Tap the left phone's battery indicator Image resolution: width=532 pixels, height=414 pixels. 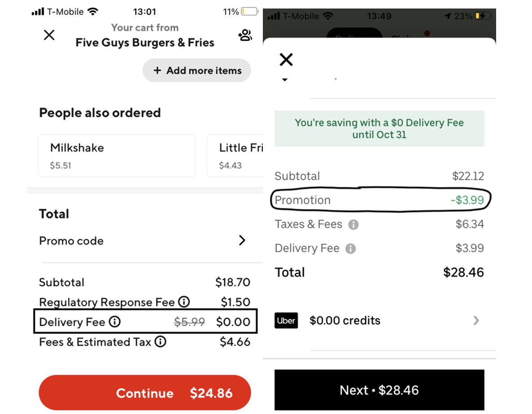tap(249, 12)
